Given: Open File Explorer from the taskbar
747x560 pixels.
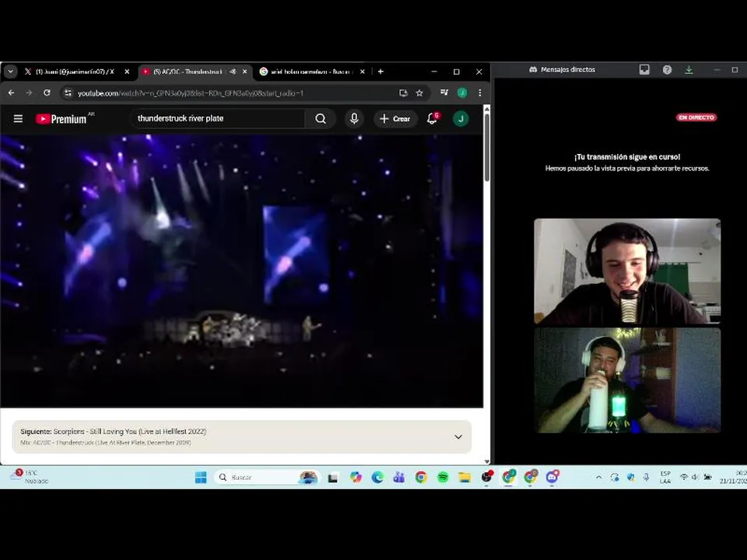Looking at the screenshot, I should coord(465,477).
